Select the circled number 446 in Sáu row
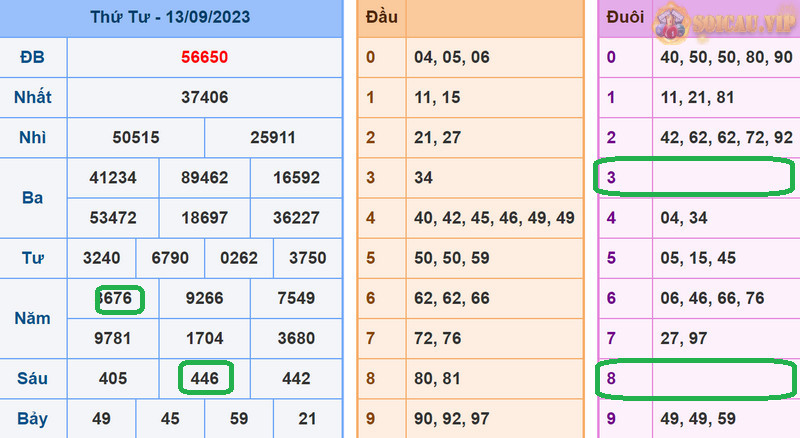Image resolution: width=800 pixels, height=438 pixels. (x=204, y=378)
